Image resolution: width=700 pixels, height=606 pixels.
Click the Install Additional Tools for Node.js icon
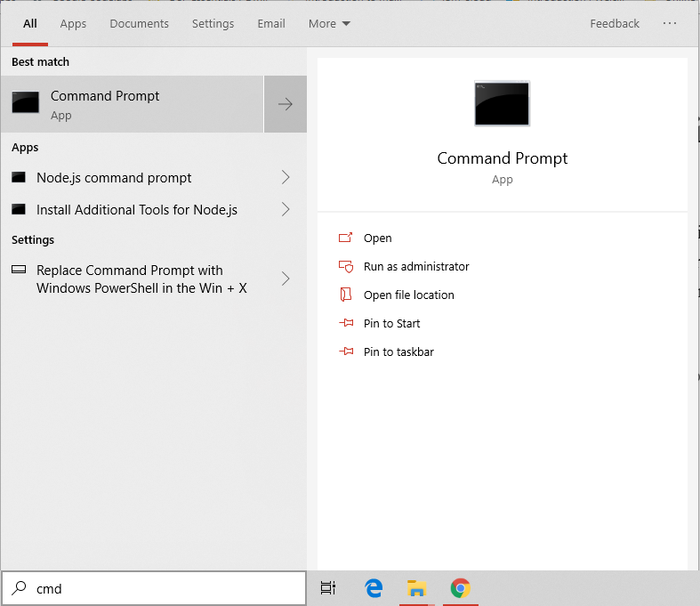19,209
